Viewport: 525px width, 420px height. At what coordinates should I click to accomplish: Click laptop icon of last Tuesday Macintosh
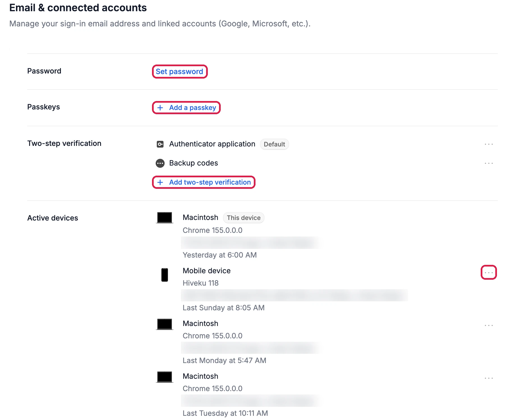(165, 377)
